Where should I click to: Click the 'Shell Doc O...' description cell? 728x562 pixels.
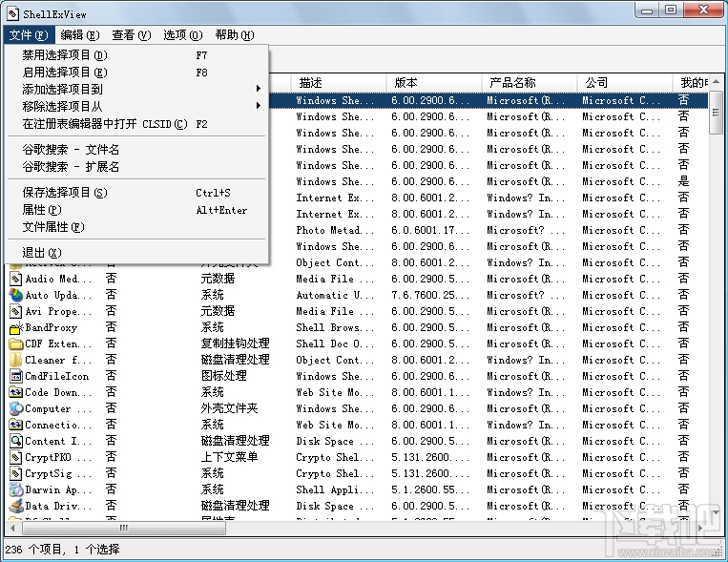(x=335, y=344)
